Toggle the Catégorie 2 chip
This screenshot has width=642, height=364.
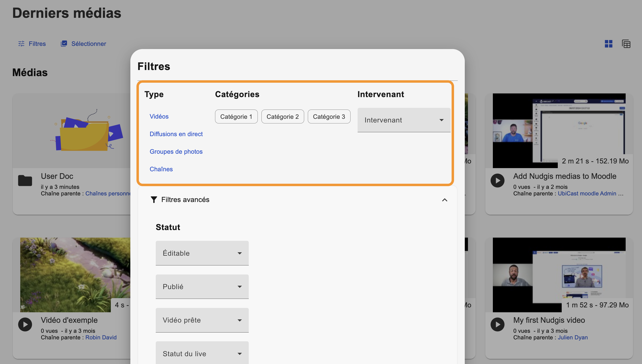[283, 117]
